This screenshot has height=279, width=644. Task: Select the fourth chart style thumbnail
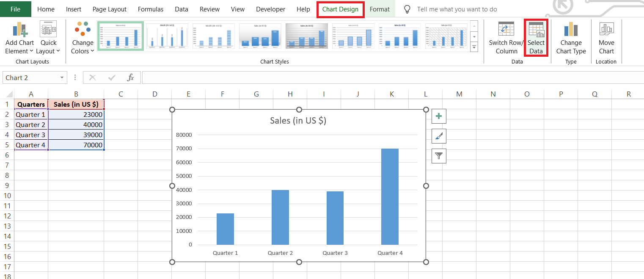coord(260,36)
